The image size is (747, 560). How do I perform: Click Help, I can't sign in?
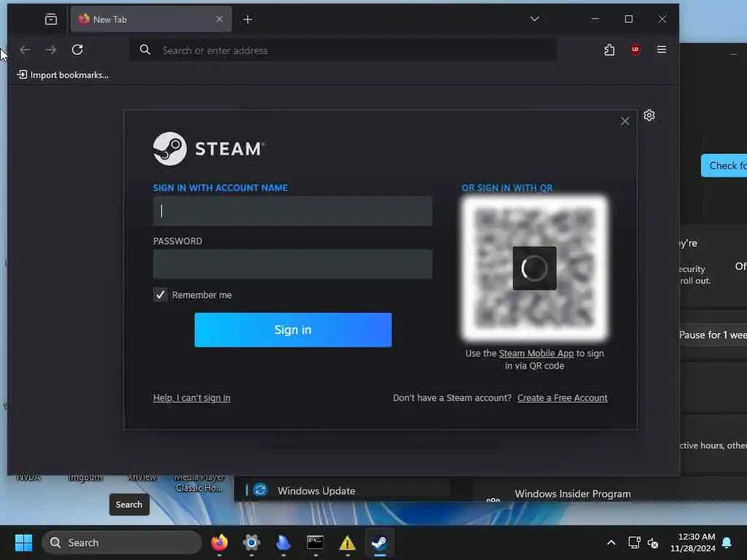pyautogui.click(x=192, y=397)
